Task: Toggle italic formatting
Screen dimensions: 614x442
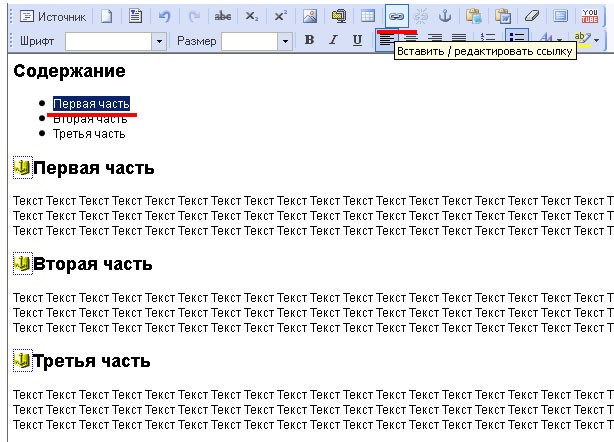Action: tap(333, 40)
